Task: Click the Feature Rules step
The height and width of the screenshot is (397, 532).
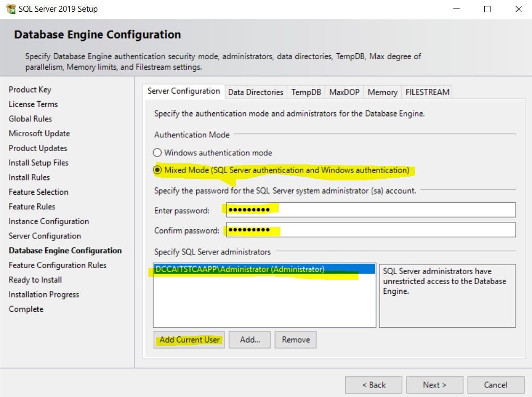Action: point(32,206)
